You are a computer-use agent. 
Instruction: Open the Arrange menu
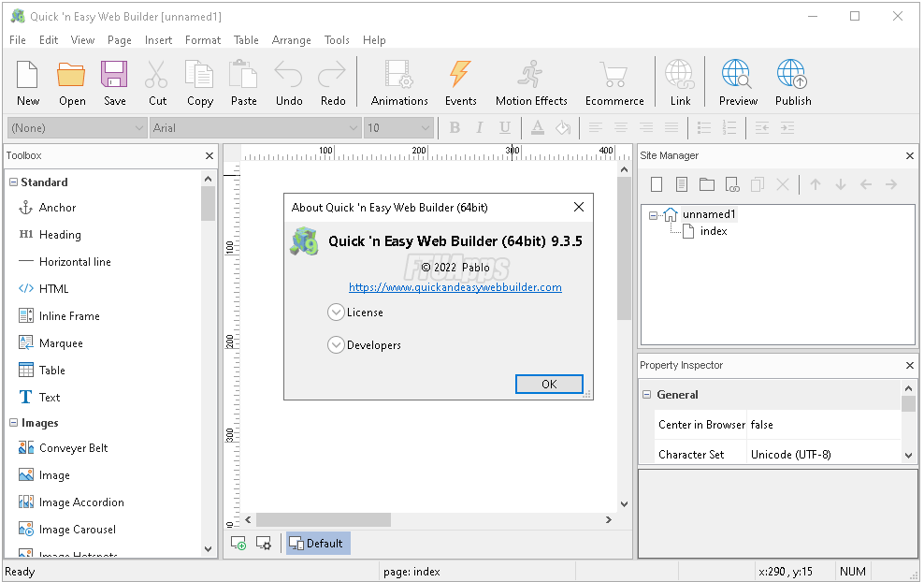(291, 40)
